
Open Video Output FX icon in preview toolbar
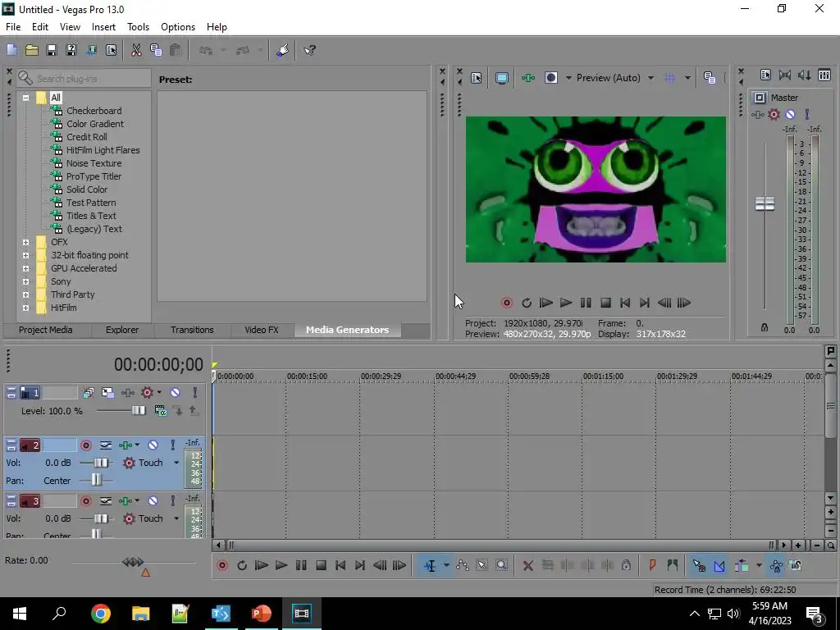coord(528,78)
